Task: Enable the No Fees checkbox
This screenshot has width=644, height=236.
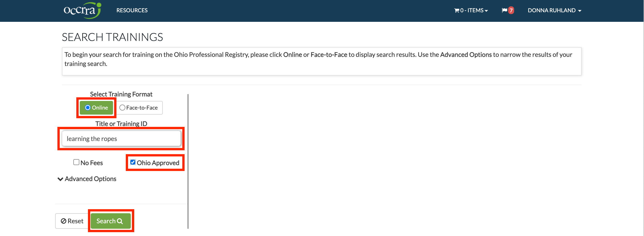Action: 76,162
